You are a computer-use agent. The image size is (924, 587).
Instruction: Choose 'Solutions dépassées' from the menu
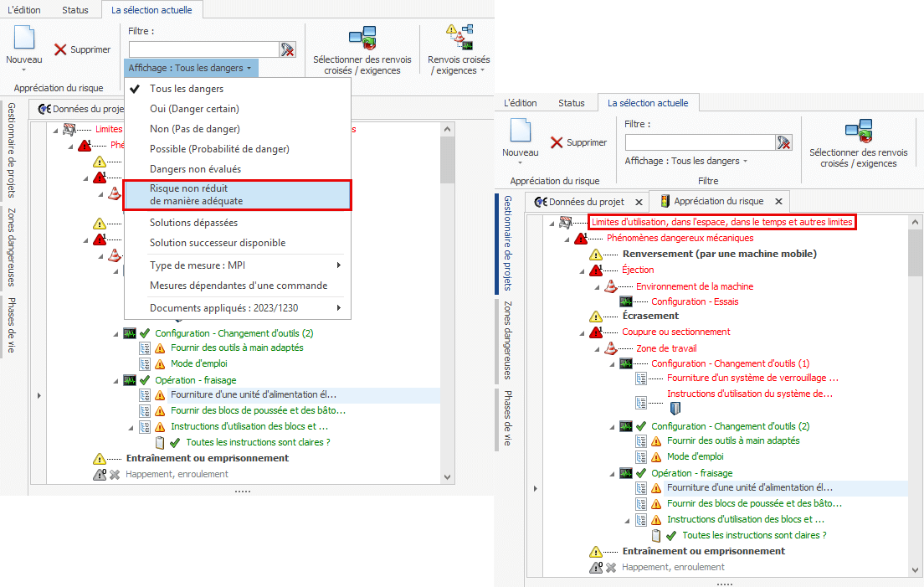pos(193,223)
